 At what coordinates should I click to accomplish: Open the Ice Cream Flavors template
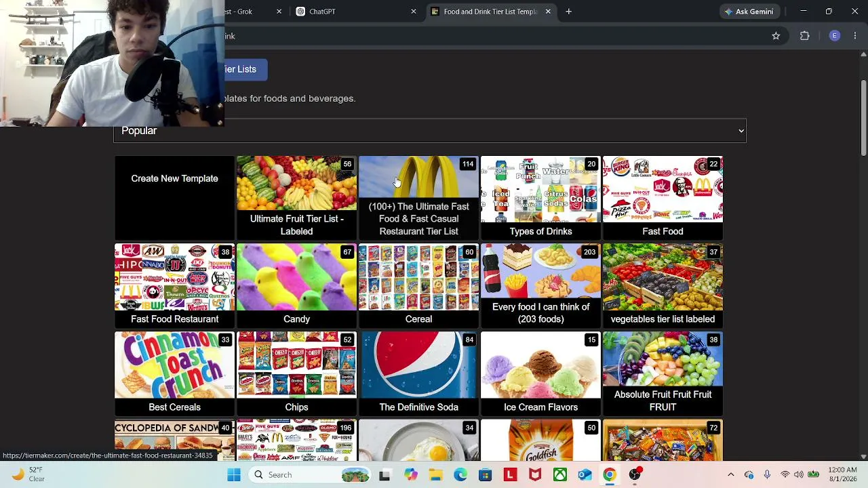(x=540, y=373)
